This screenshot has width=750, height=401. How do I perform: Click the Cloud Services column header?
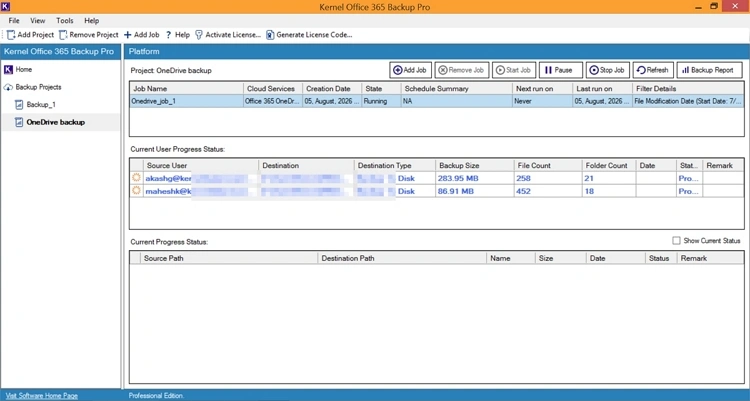[273, 89]
